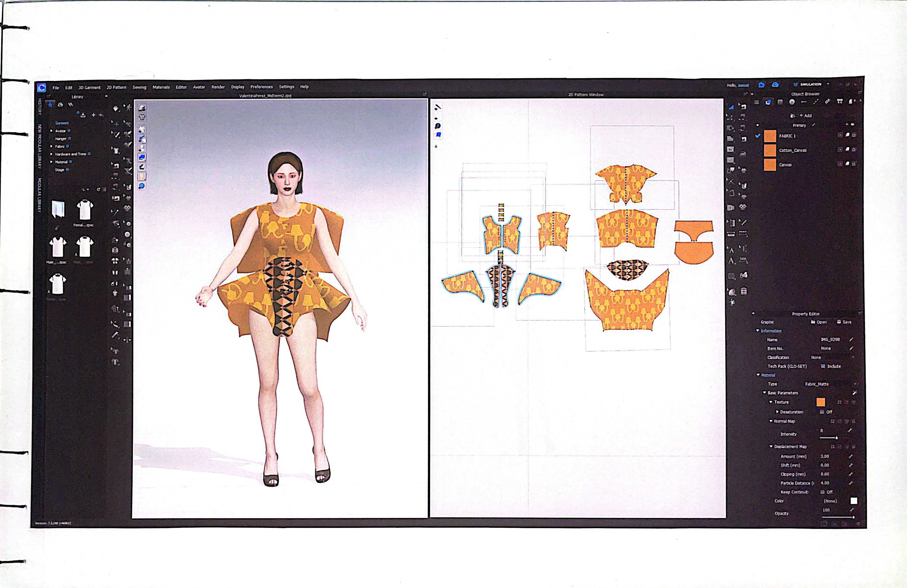The image size is (907, 588).
Task: Switch to NEW MODULAR LIBRARY side tab
Action: 39,146
